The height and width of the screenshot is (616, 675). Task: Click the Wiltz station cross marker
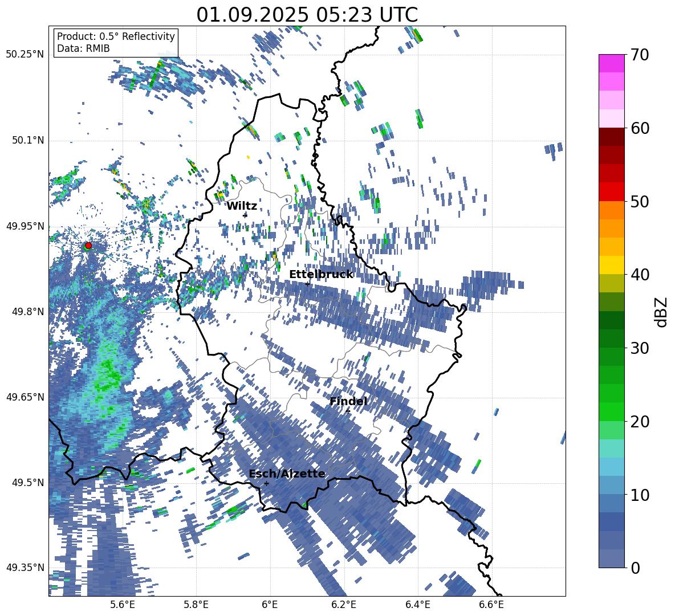point(245,215)
